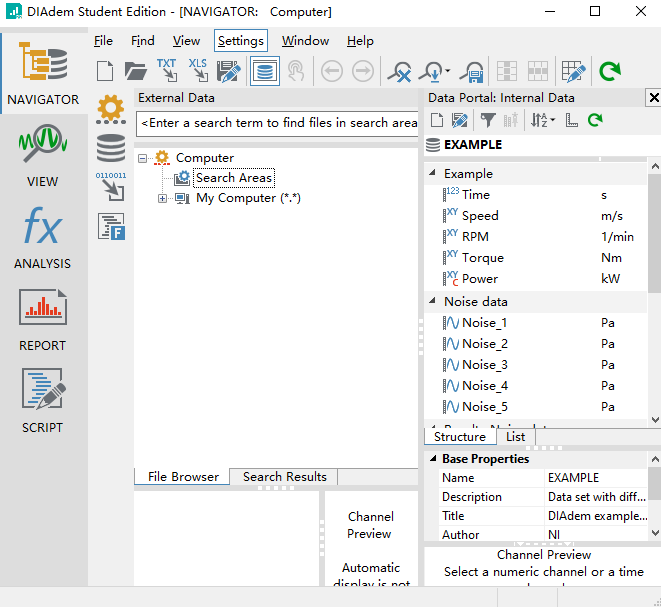
Task: Click the filter funnel icon in Data Portal
Action: [487, 120]
